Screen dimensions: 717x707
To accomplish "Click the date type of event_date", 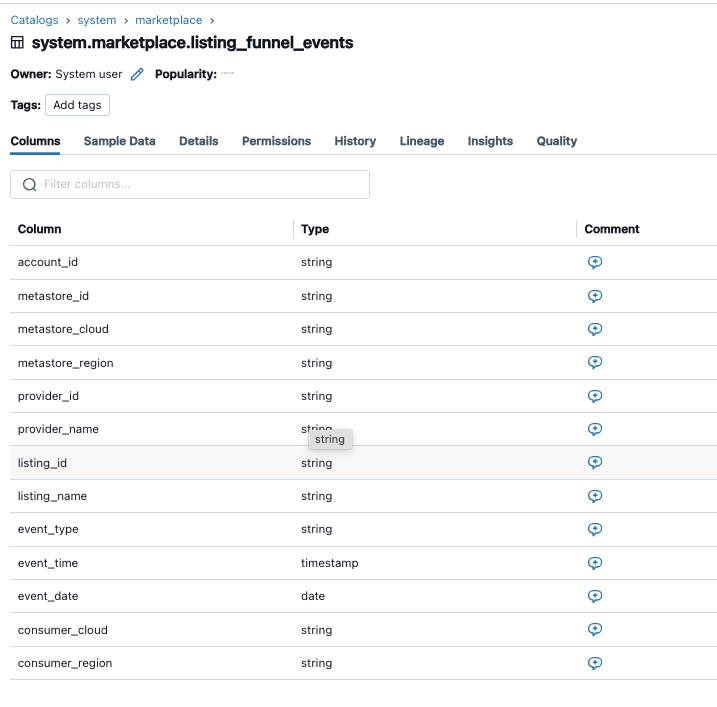I will [313, 596].
